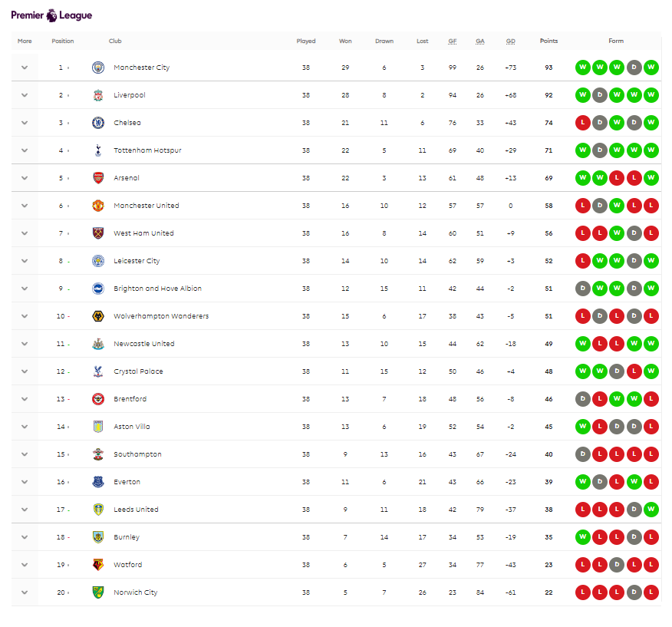Image resolution: width=672 pixels, height=627 pixels.
Task: Sort table by Points column header
Action: coord(548,41)
